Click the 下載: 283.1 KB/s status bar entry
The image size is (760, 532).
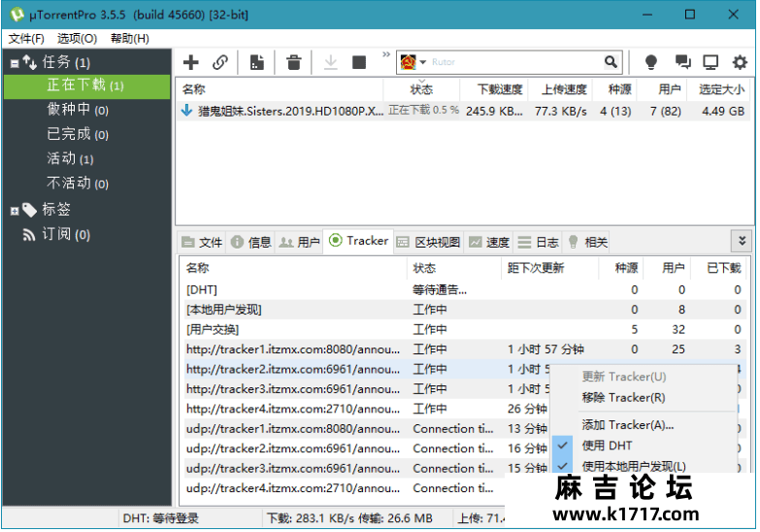[x=349, y=518]
